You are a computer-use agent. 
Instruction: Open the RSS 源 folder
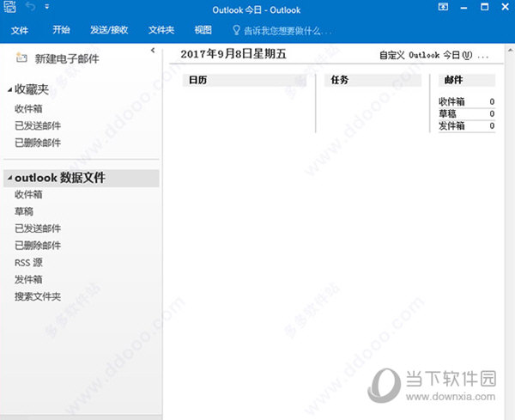click(28, 263)
